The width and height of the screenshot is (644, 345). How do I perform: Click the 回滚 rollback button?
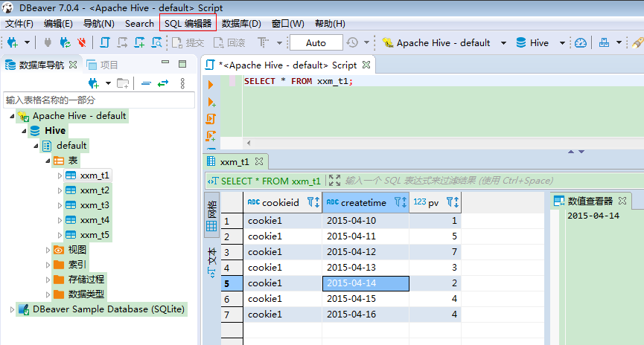(229, 42)
